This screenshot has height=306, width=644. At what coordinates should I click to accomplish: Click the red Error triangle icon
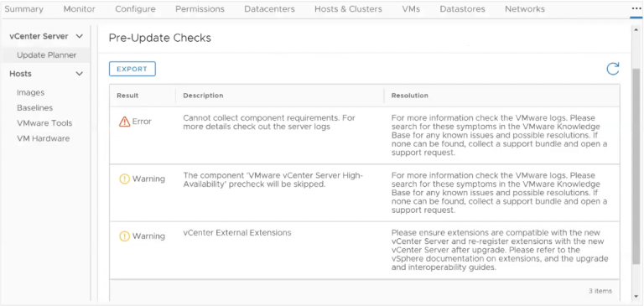point(124,122)
